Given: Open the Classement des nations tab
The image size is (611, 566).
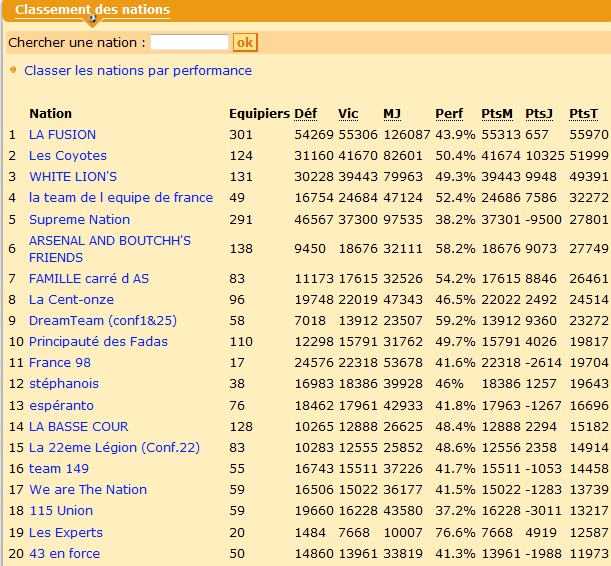Looking at the screenshot, I should click(x=92, y=9).
